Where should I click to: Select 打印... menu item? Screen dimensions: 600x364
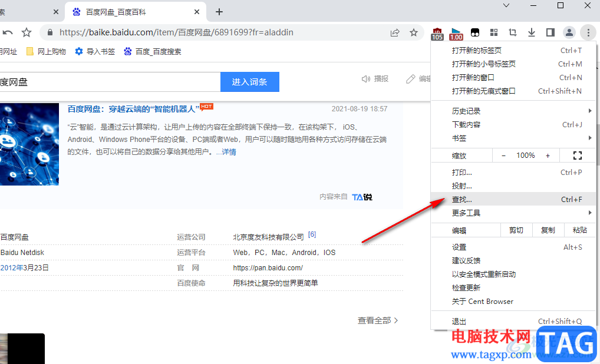[x=513, y=173]
